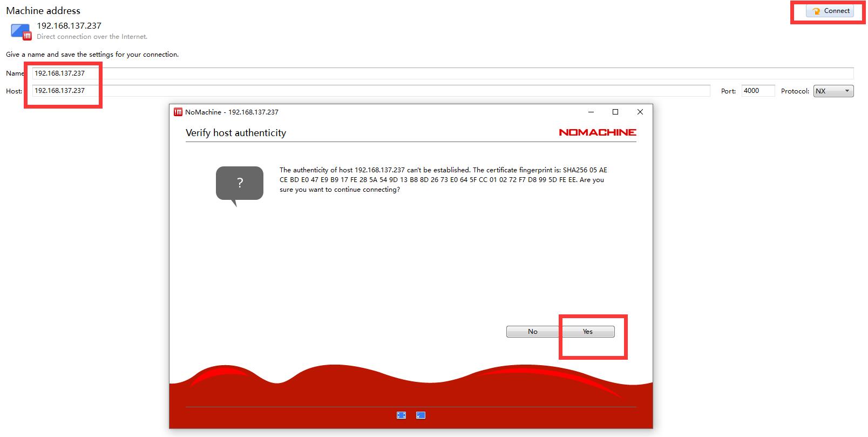Click the NoMachine icon in the dialog title bar
This screenshot has height=437, width=868.
(178, 112)
